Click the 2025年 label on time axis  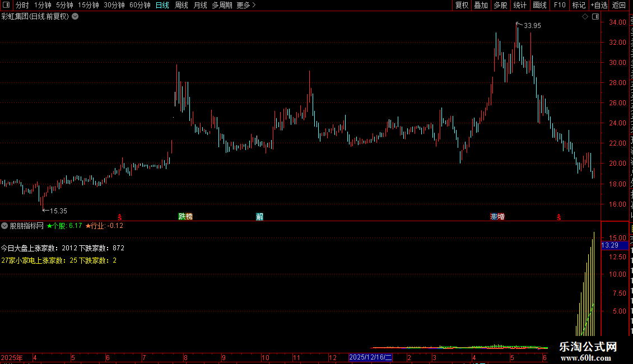pyautogui.click(x=12, y=358)
